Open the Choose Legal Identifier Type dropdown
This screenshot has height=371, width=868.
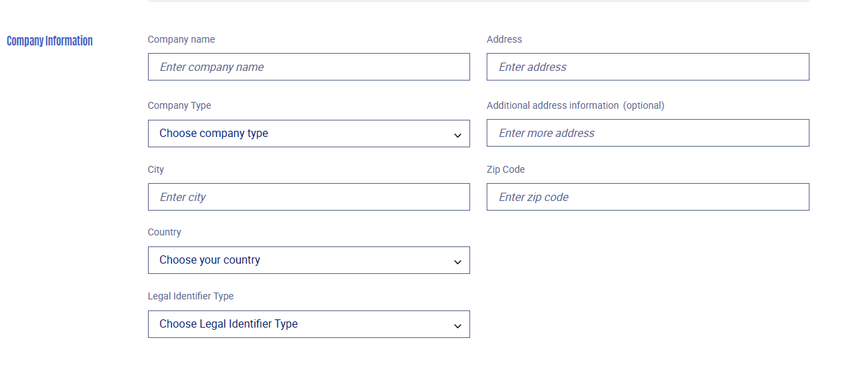pyautogui.click(x=309, y=324)
